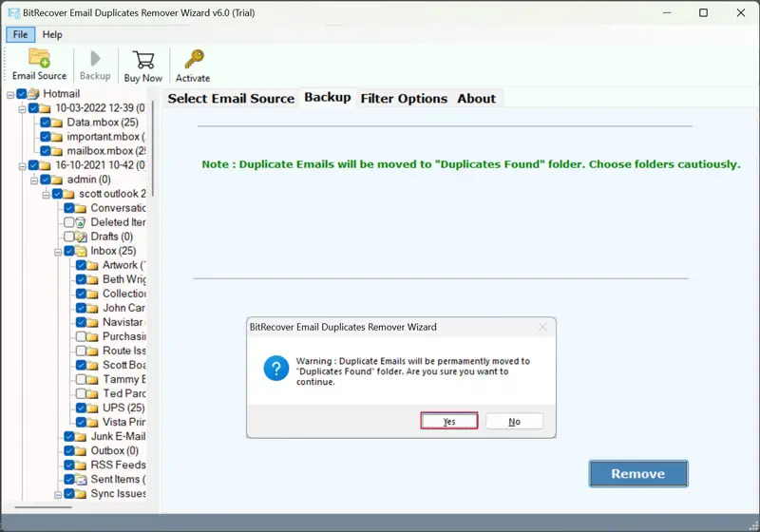Viewport: 760px width, 532px height.
Task: Select the Sent Items folder icon
Action: tap(81, 480)
